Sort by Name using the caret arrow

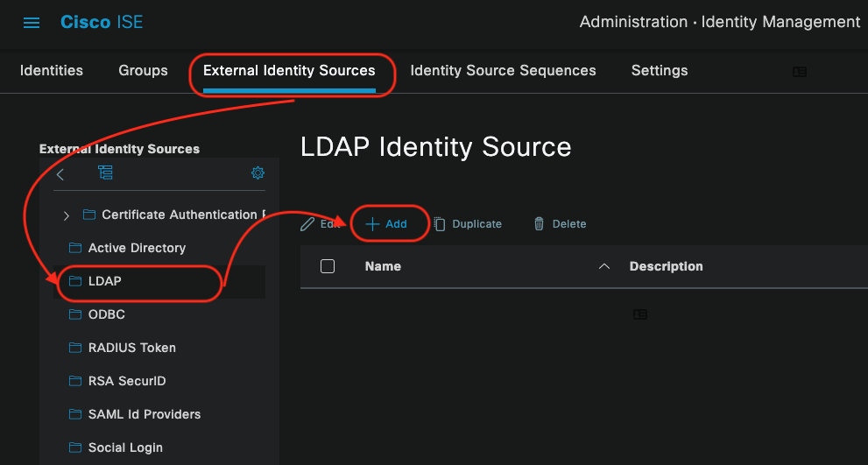click(604, 266)
